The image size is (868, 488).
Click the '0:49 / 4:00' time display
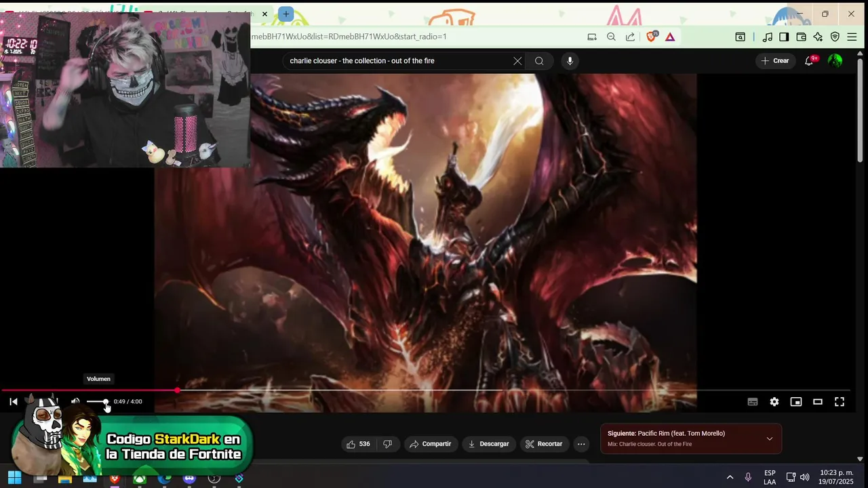pos(128,402)
